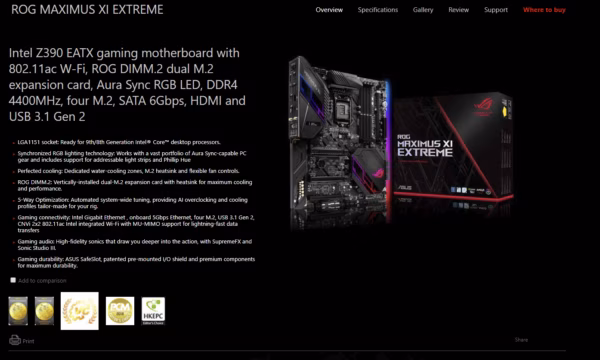Image resolution: width=600 pixels, height=360 pixels.
Task: Switch to the Overview tab
Action: [329, 10]
